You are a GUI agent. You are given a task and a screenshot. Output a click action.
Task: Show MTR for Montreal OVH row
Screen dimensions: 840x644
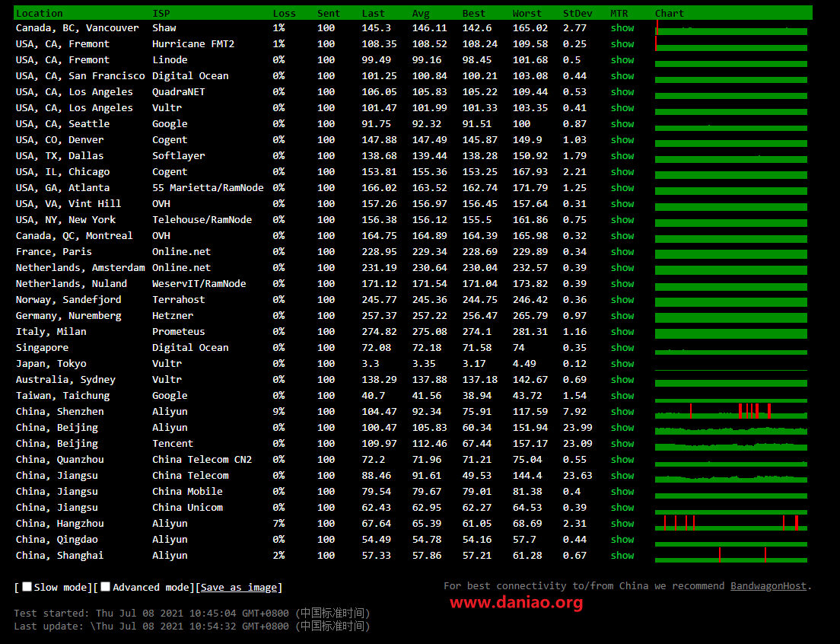622,236
